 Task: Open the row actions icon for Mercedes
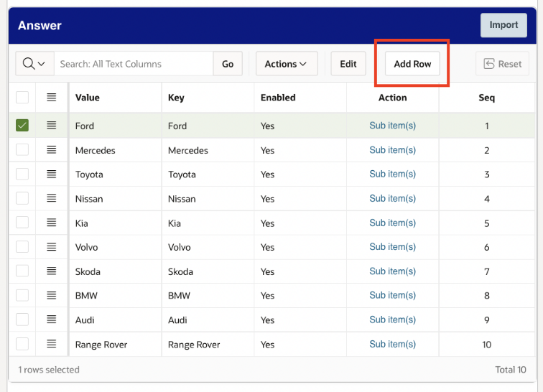pos(51,150)
